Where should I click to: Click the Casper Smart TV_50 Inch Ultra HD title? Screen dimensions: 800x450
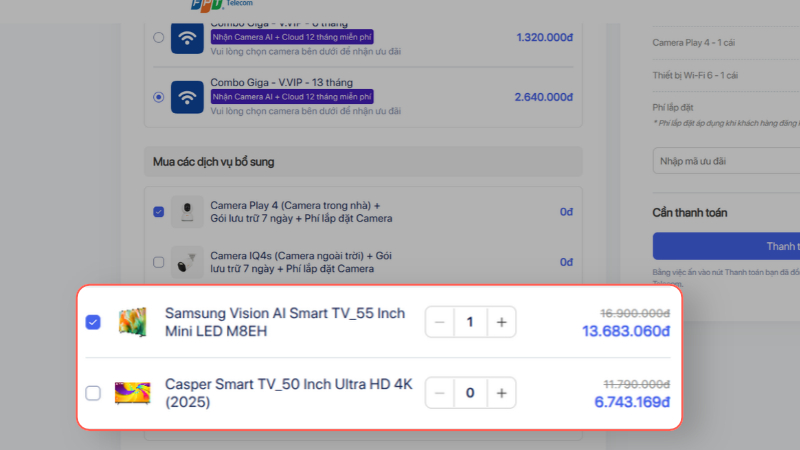pyautogui.click(x=288, y=393)
